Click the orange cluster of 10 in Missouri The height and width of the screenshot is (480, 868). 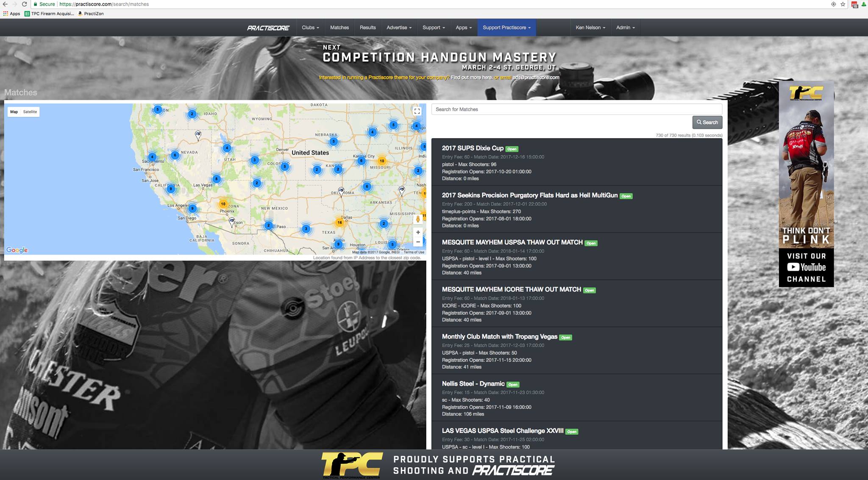tap(382, 161)
